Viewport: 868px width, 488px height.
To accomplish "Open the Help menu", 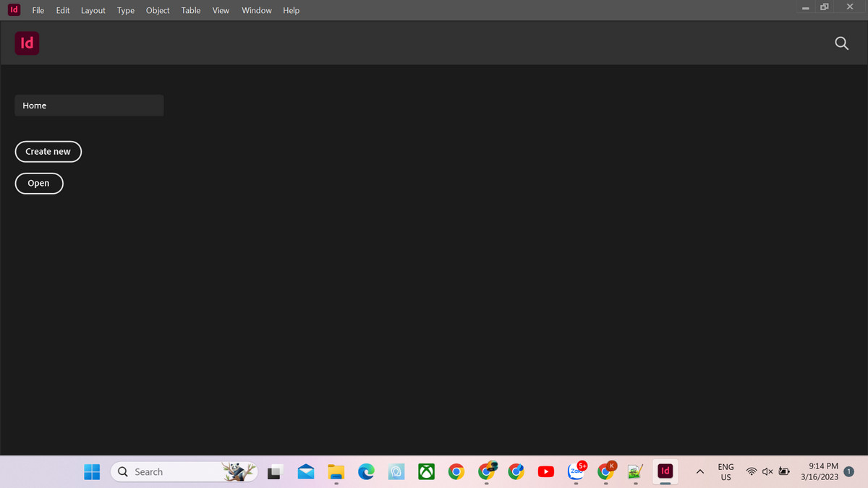I will pyautogui.click(x=292, y=10).
